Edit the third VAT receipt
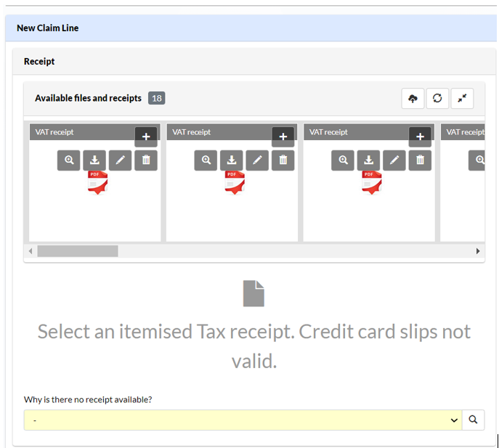499x448 pixels. [x=394, y=160]
